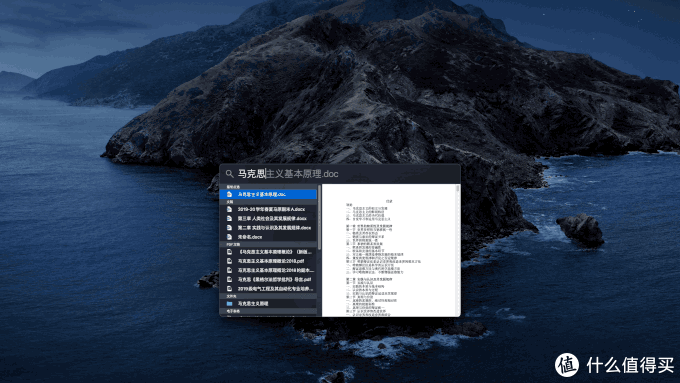Open the 马克思主义原理 folder result
Viewport: 680px width, 383px height.
pos(268,304)
